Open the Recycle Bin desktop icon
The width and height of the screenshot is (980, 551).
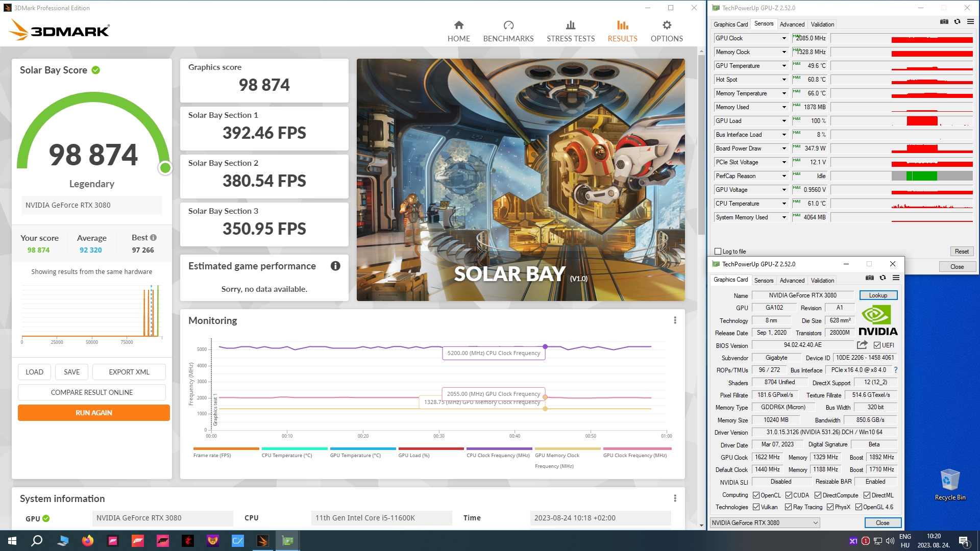point(950,485)
